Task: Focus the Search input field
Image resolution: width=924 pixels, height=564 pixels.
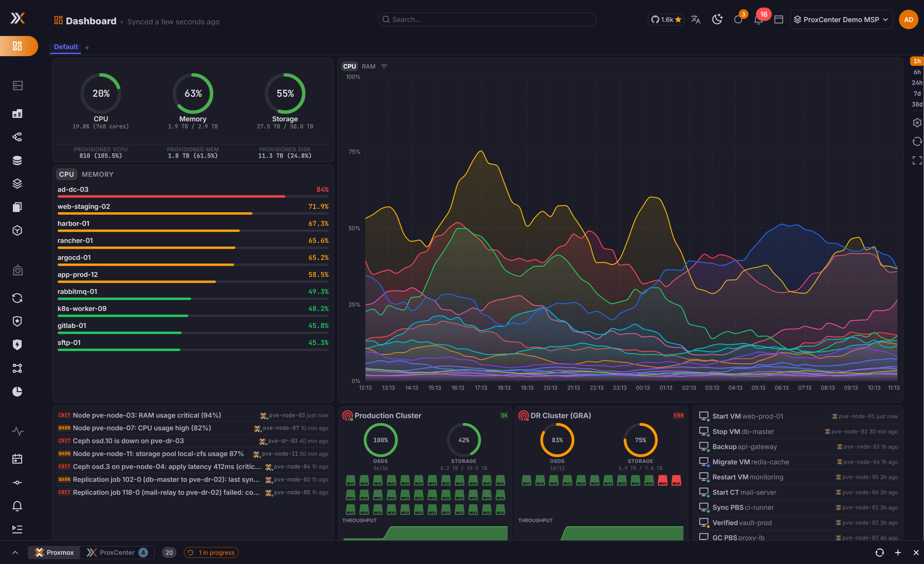Action: 487,19
